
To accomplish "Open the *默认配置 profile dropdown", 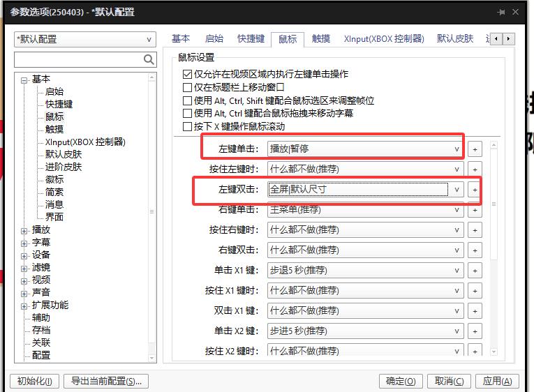I will click(x=84, y=40).
